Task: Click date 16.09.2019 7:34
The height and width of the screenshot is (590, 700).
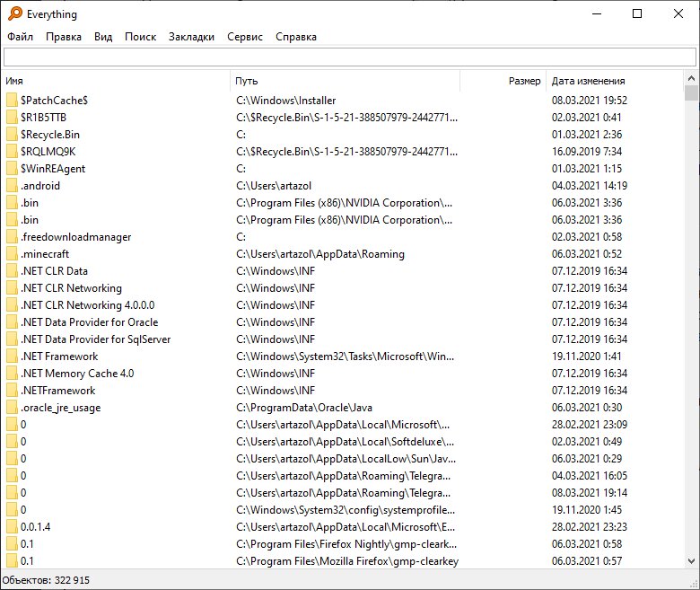Action: 587,152
